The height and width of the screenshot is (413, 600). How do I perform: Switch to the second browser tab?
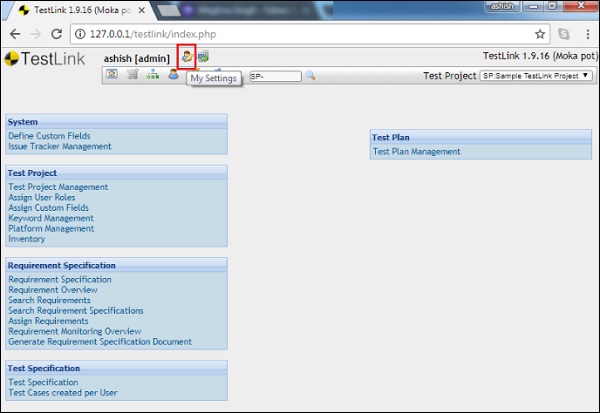tap(215, 9)
